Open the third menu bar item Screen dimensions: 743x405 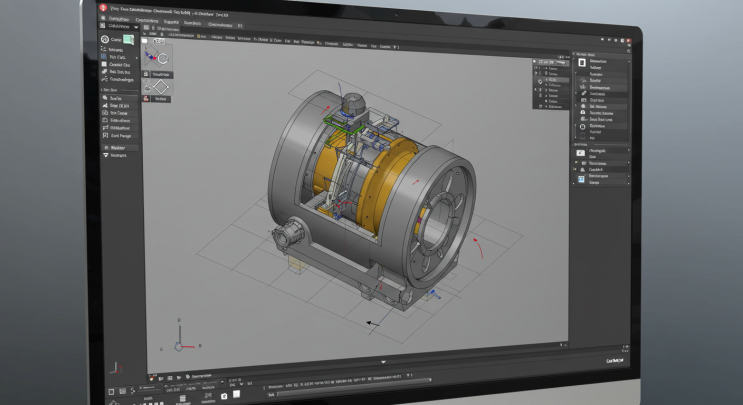[x=171, y=22]
